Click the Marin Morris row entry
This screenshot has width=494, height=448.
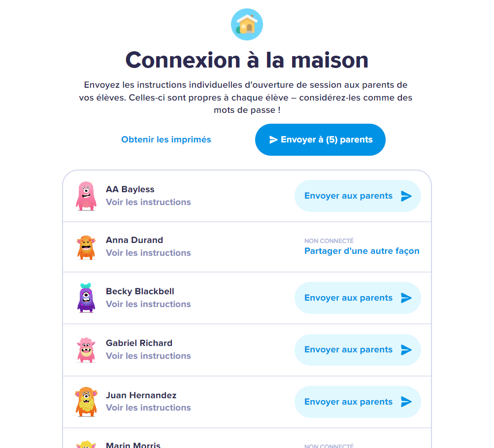tap(133, 445)
